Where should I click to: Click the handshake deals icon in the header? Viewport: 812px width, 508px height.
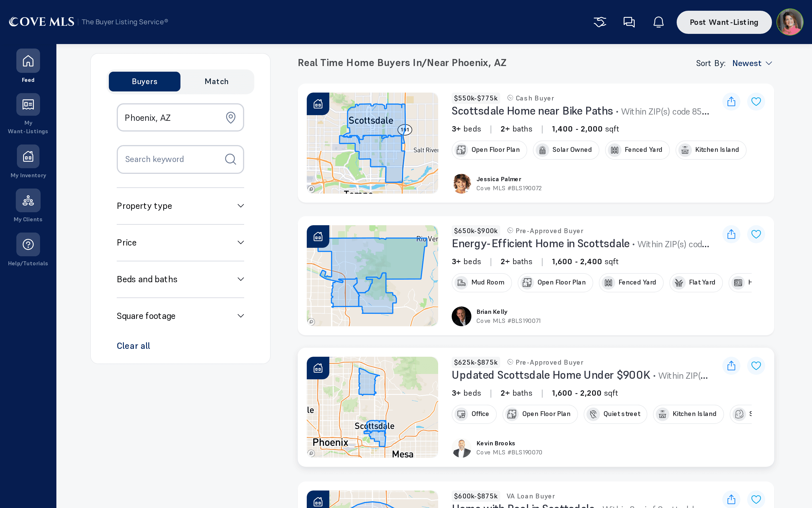pos(600,22)
